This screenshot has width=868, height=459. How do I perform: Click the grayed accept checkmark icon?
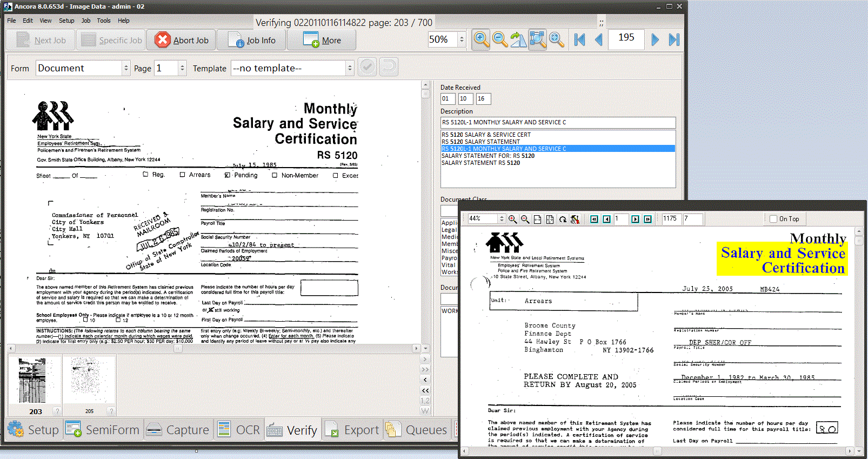point(368,67)
